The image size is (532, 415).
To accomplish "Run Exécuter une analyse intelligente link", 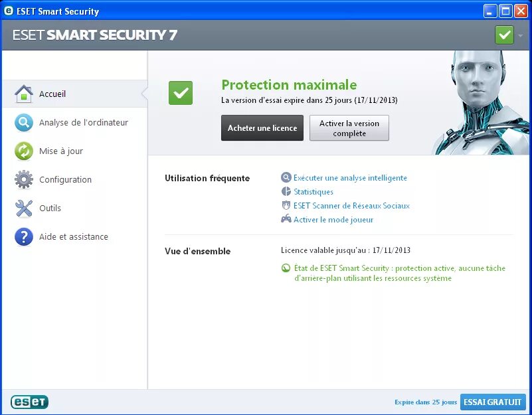I will (350, 178).
